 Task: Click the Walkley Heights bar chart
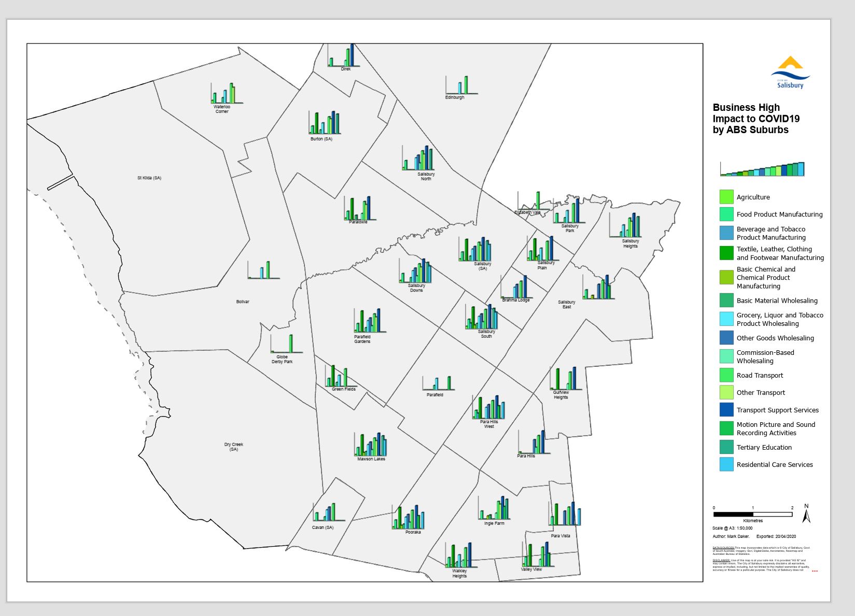(x=461, y=555)
